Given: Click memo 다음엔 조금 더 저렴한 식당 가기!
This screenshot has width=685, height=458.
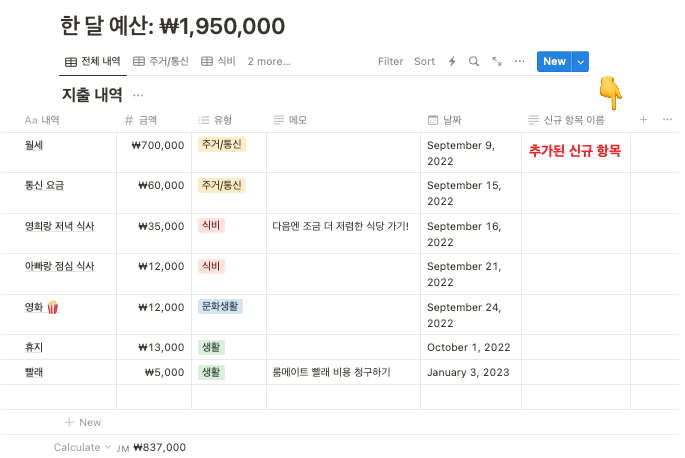Looking at the screenshot, I should tap(341, 226).
